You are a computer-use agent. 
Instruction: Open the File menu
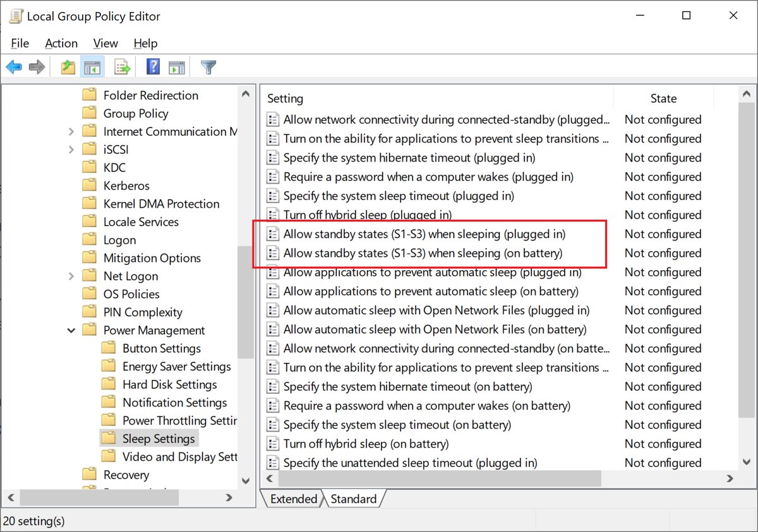[x=20, y=43]
